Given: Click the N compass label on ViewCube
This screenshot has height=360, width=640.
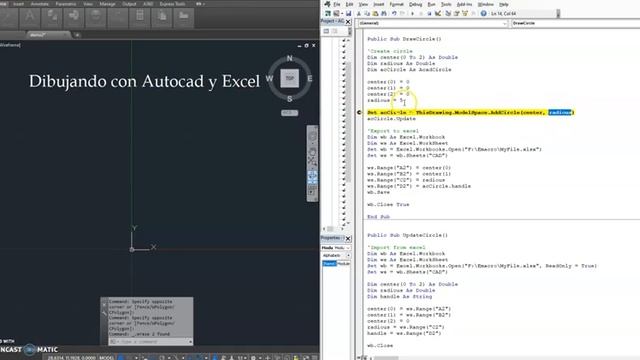Looking at the screenshot, I should (289, 58).
